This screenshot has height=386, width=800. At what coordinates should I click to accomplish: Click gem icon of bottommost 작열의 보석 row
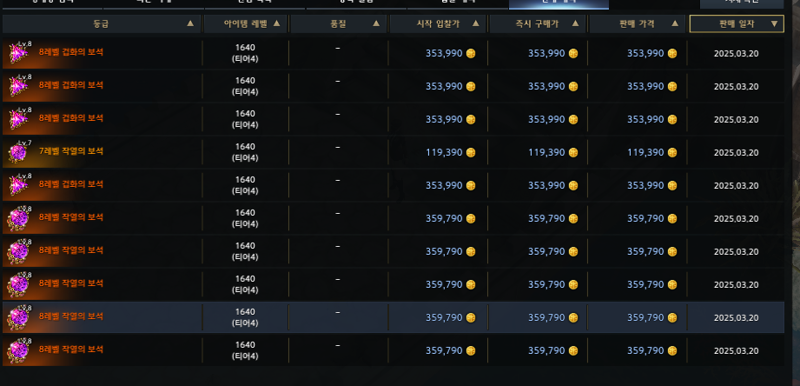tap(18, 350)
